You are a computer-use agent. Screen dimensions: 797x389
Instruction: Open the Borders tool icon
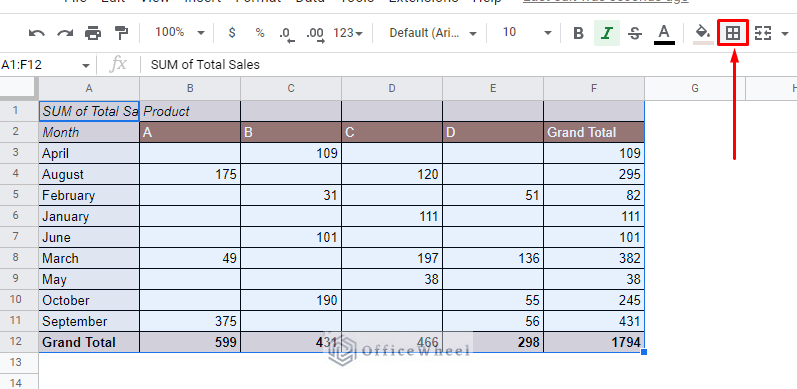coord(732,34)
